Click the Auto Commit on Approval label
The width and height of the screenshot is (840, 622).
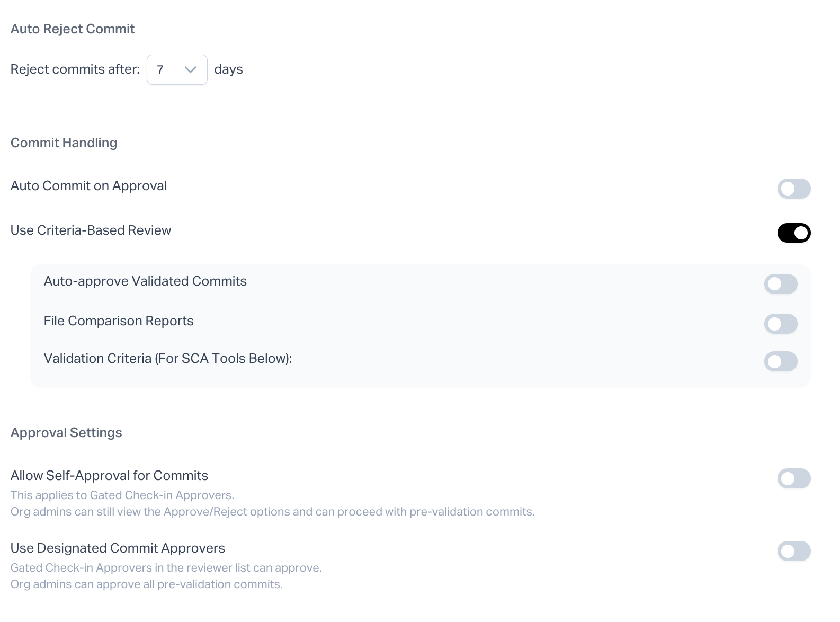88,186
